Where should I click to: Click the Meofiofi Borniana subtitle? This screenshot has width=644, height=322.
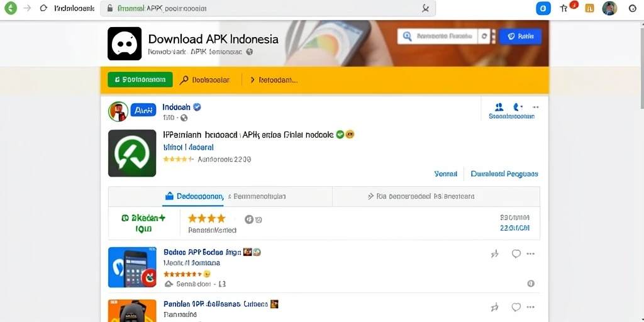coord(191,263)
